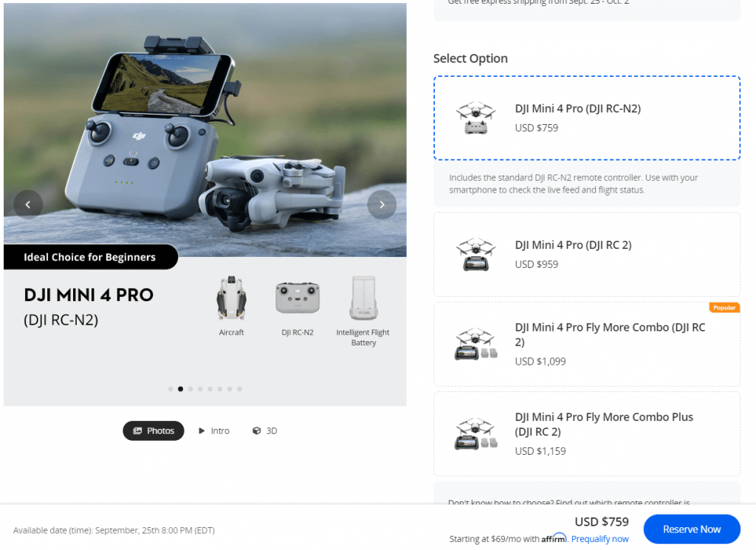Go to the fifth carousel dot
The width and height of the screenshot is (756, 550).
pos(210,388)
